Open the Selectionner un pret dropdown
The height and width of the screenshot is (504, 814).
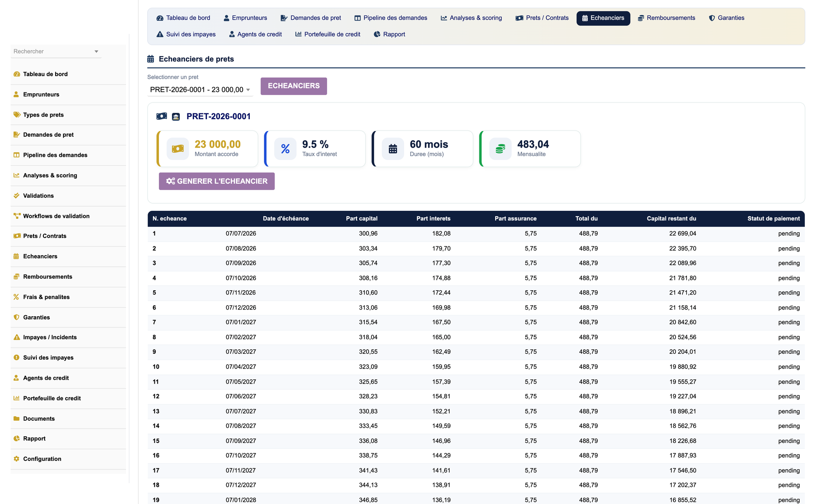pos(200,90)
